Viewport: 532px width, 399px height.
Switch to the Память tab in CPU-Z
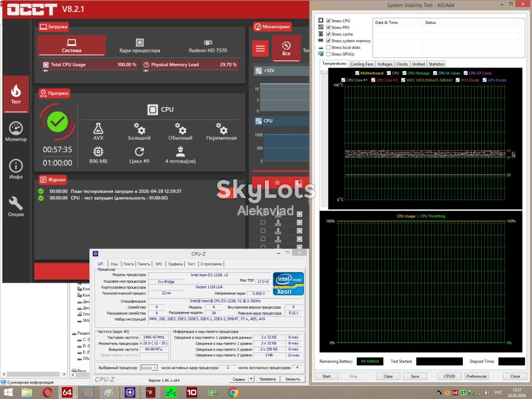(x=143, y=264)
